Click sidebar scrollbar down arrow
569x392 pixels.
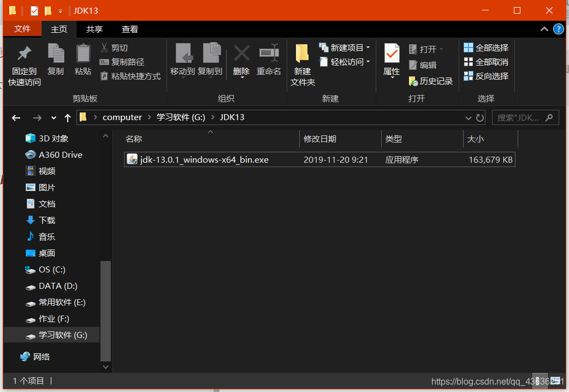click(105, 367)
